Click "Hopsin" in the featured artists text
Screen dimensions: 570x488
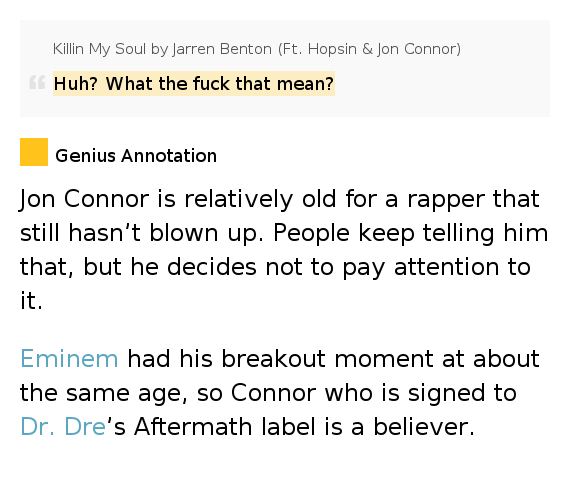[x=332, y=49]
